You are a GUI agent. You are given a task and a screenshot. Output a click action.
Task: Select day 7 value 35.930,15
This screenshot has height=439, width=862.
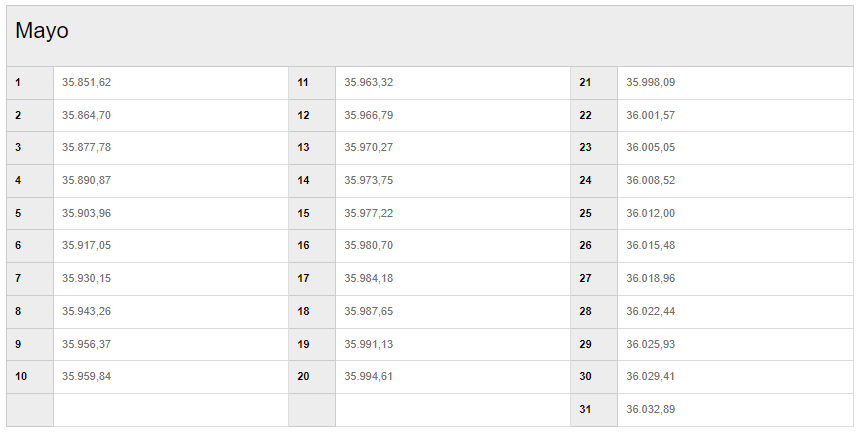[86, 278]
